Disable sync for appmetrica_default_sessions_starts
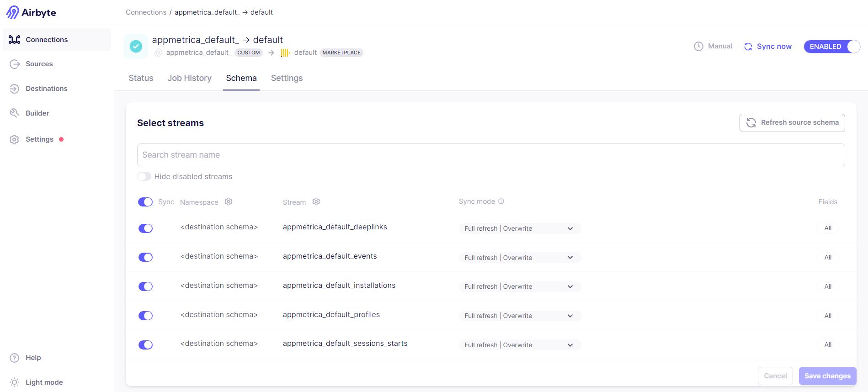The height and width of the screenshot is (392, 868). pyautogui.click(x=145, y=345)
